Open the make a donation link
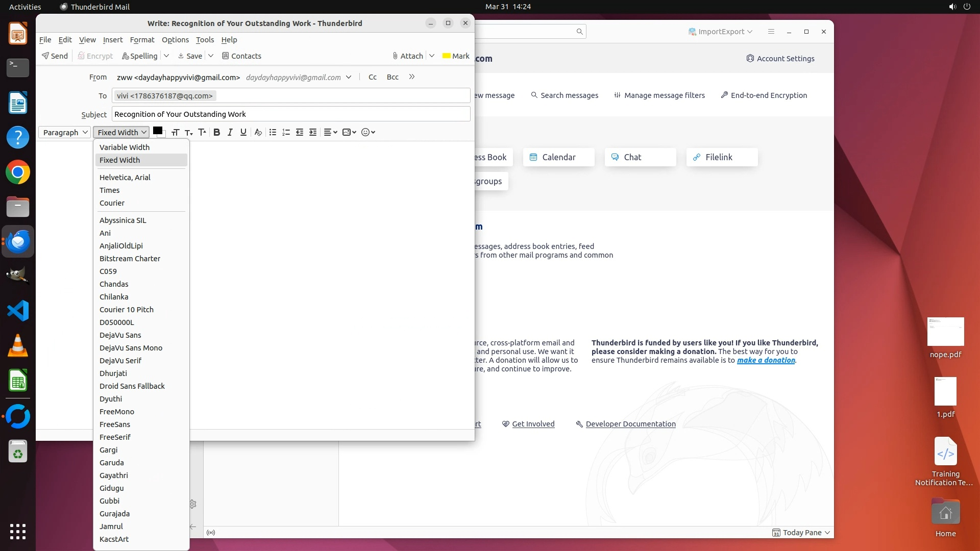Screen dimensions: 980x551 coord(766,360)
